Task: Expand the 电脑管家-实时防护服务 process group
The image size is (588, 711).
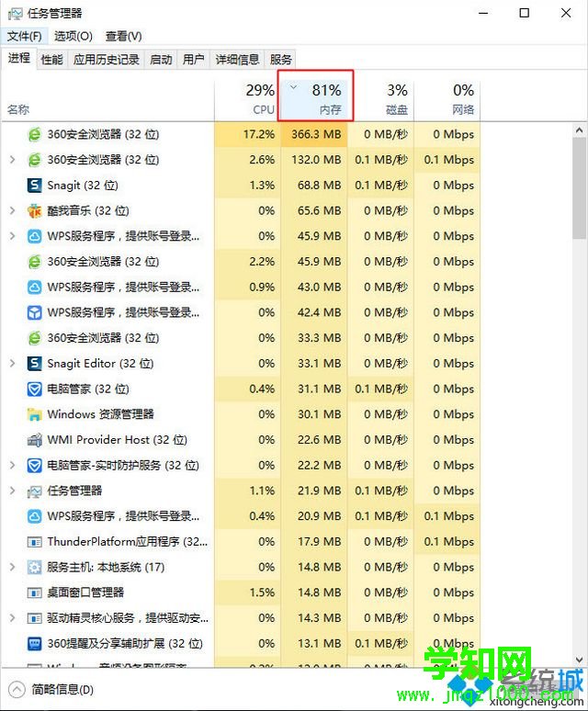Action: [13, 465]
